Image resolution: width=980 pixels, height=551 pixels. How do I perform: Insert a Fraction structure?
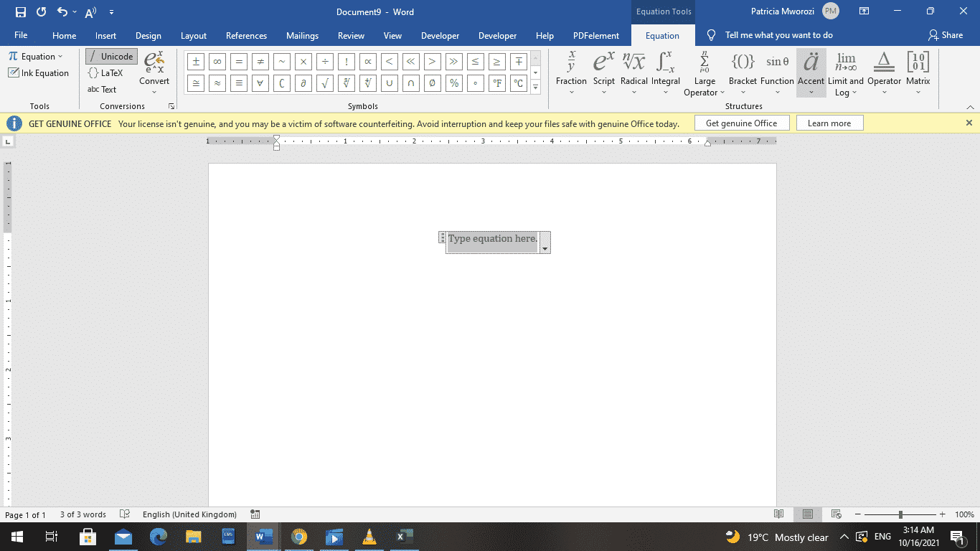[571, 72]
